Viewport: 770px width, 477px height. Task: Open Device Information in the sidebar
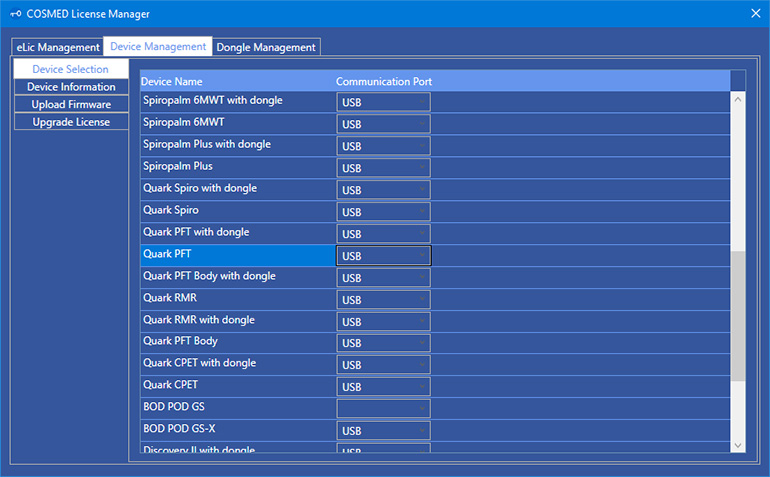coord(71,87)
